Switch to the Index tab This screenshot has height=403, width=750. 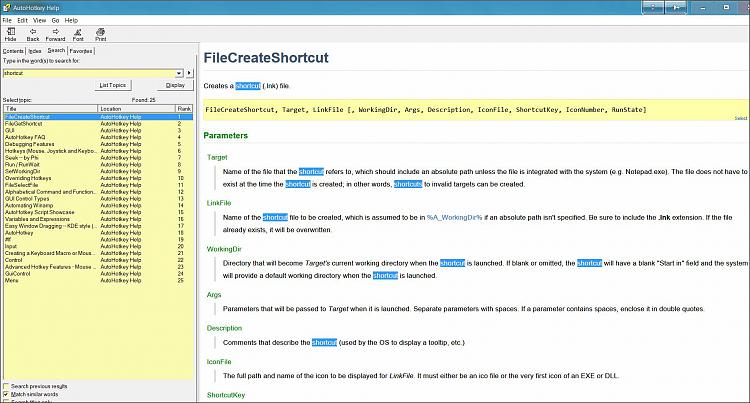[34, 51]
